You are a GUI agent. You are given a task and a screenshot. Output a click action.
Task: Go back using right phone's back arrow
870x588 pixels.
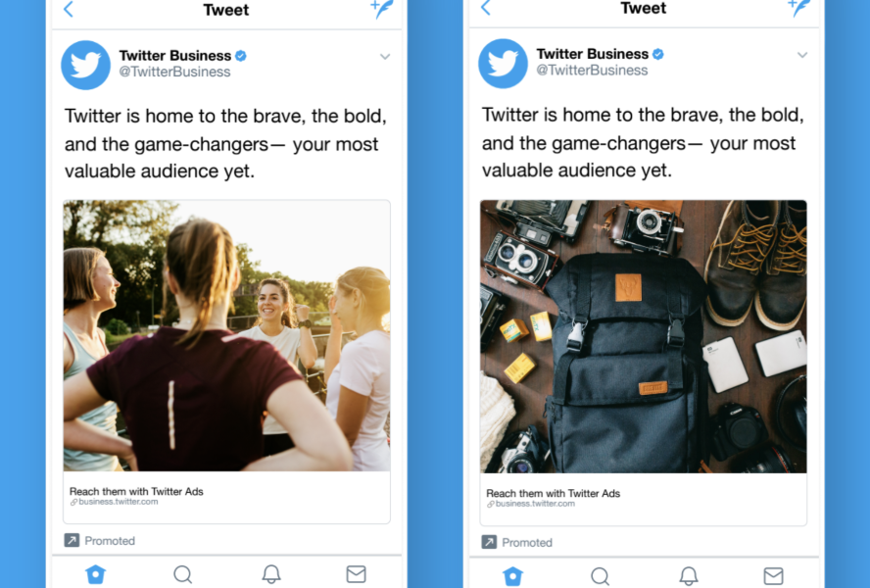click(x=486, y=8)
